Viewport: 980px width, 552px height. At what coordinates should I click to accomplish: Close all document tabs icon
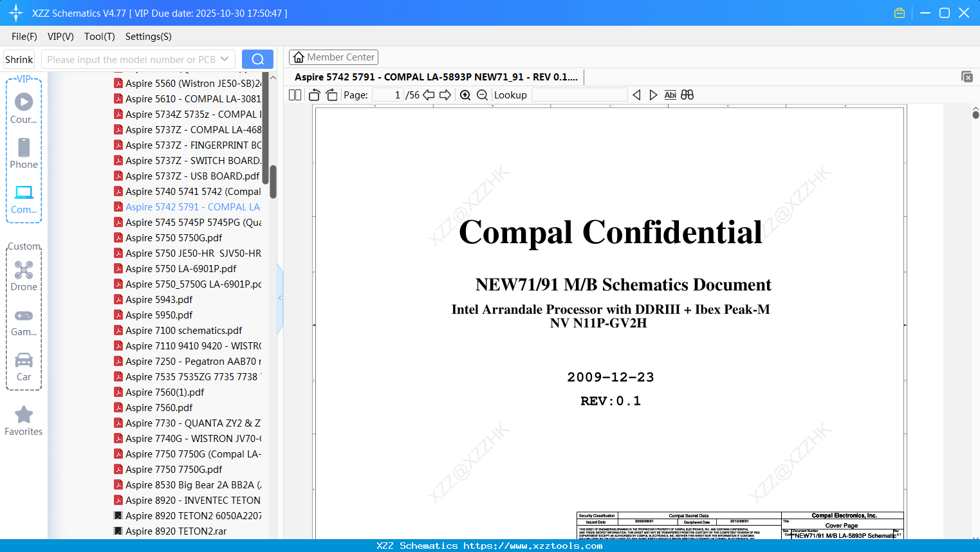coord(967,77)
